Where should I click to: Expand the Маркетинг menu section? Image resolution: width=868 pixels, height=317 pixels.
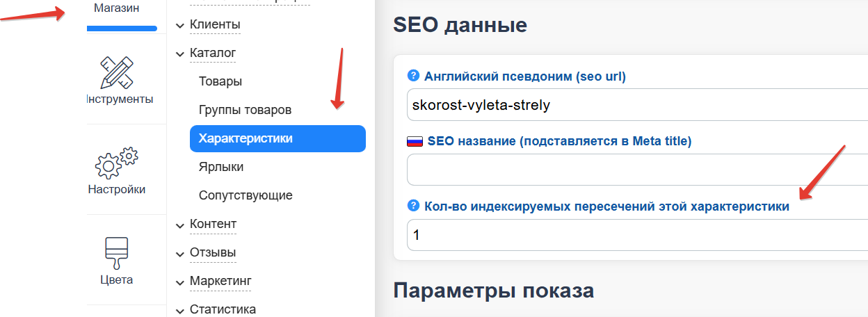220,281
